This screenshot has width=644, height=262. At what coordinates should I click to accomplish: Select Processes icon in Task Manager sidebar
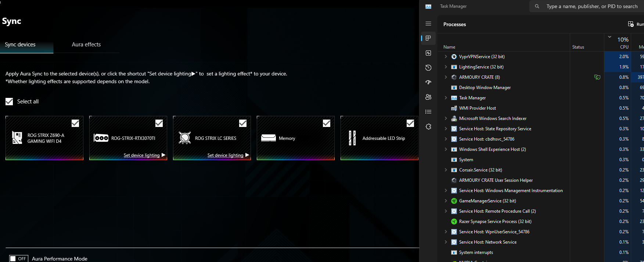(x=428, y=38)
